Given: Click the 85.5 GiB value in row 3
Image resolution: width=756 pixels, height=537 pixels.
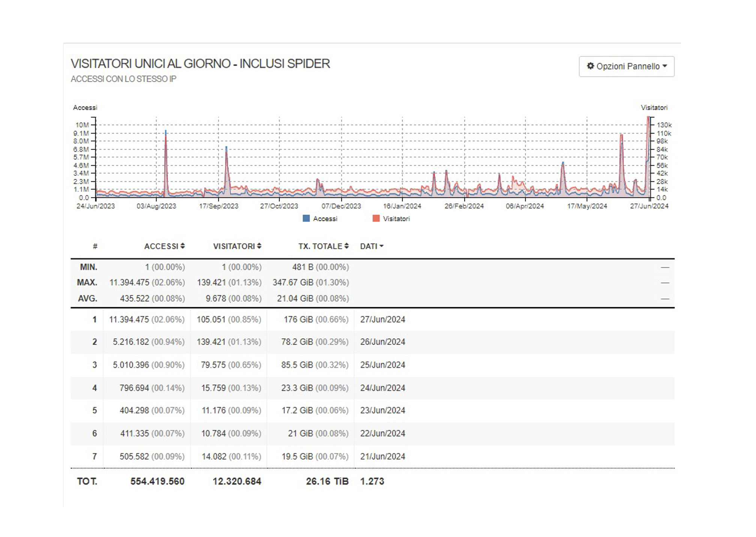Looking at the screenshot, I should click(x=297, y=365).
